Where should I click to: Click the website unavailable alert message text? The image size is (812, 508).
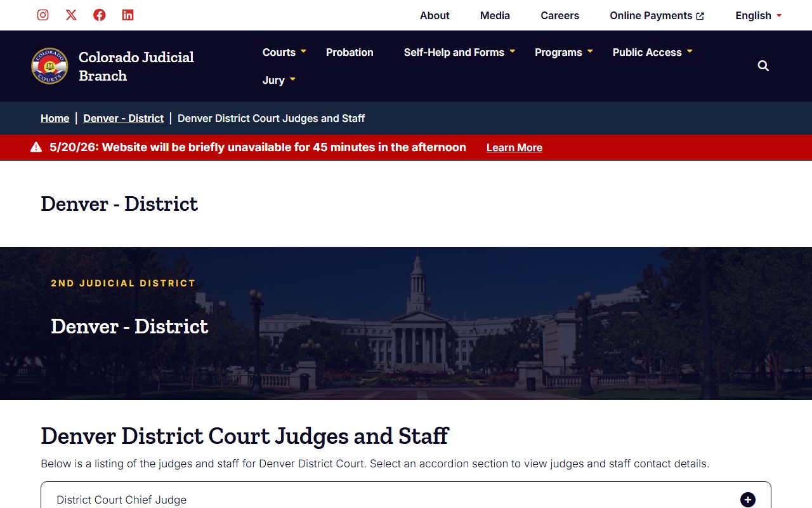(x=258, y=147)
